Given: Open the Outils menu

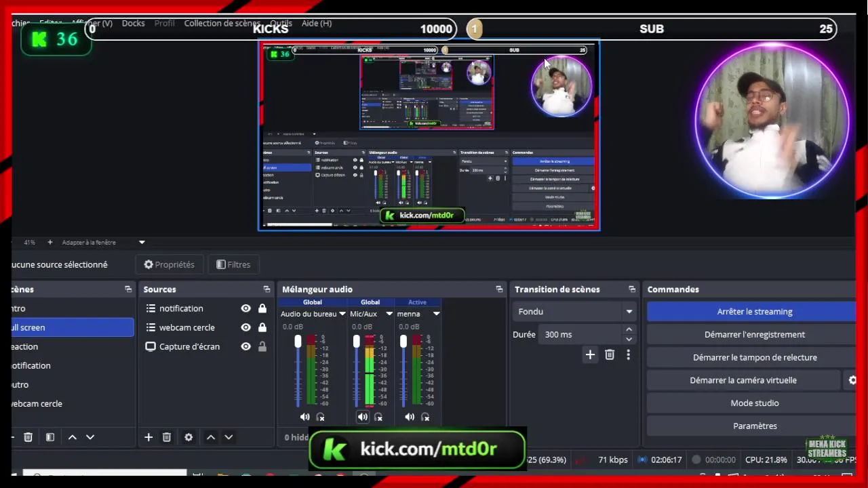Looking at the screenshot, I should [281, 23].
